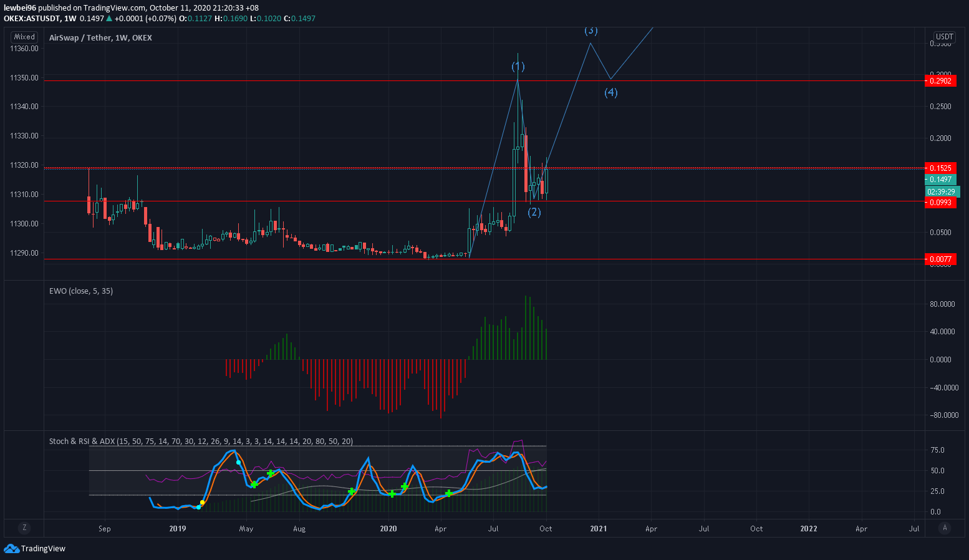Click the 2022 label on time axis
The width and height of the screenshot is (969, 560).
click(809, 529)
